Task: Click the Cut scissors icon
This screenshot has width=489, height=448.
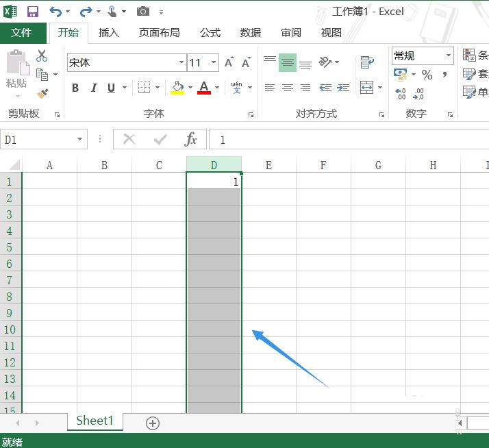Action: [x=42, y=56]
